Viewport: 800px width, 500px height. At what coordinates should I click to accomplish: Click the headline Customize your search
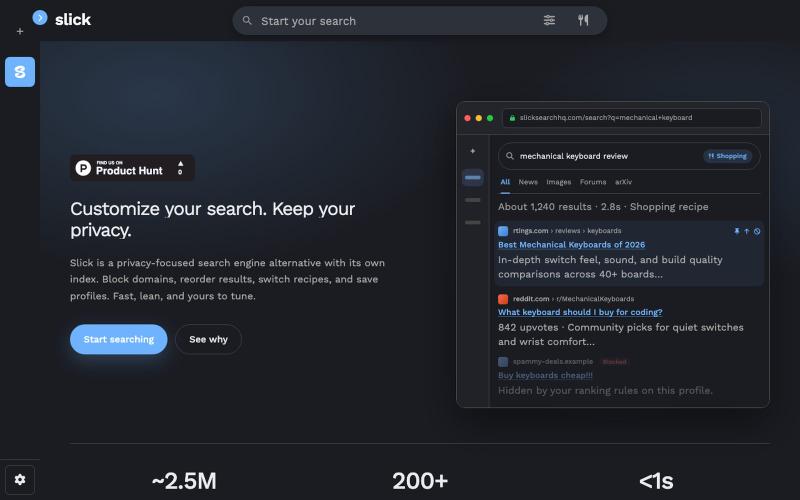[x=212, y=219]
